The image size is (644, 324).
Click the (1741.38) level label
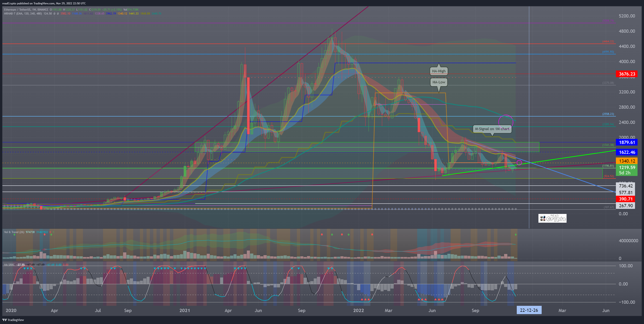(x=608, y=145)
